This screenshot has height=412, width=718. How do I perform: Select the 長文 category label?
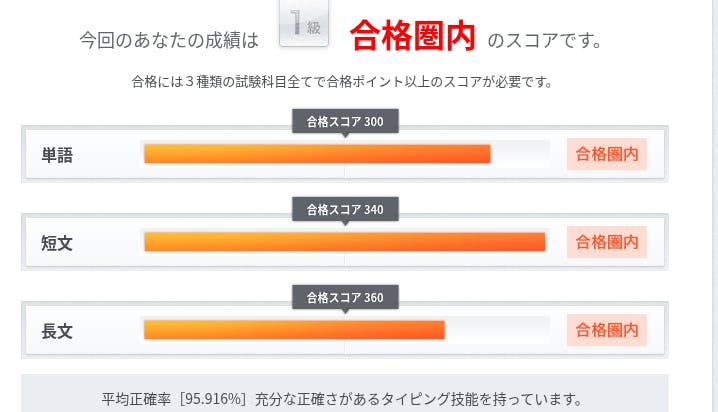[57, 330]
